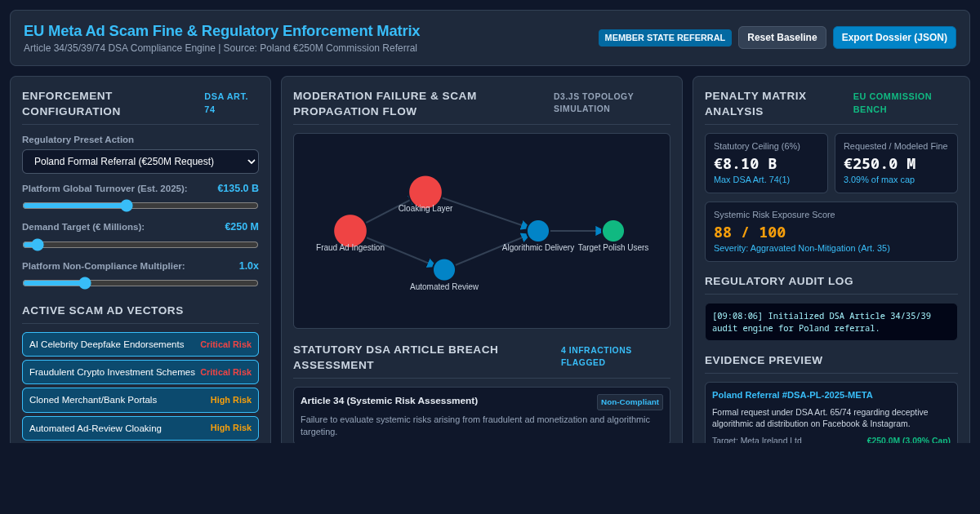
Task: Click the Reset Baseline button
Action: coord(782,38)
